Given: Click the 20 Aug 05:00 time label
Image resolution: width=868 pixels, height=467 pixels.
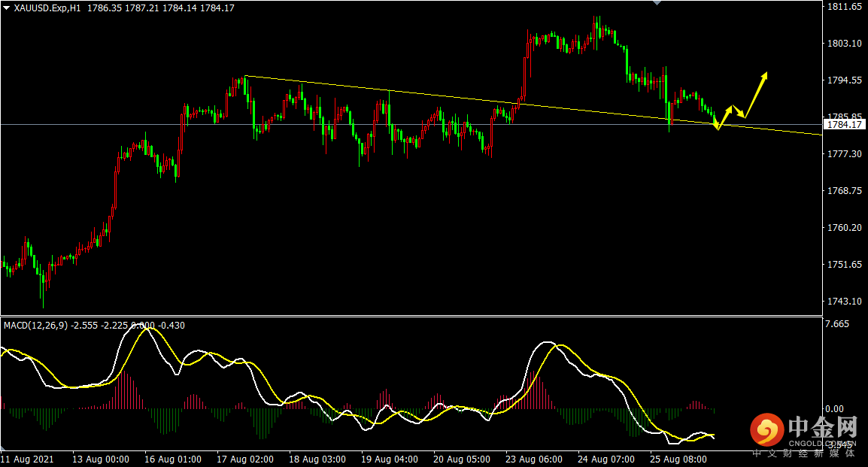Looking at the screenshot, I should pyautogui.click(x=462, y=459).
